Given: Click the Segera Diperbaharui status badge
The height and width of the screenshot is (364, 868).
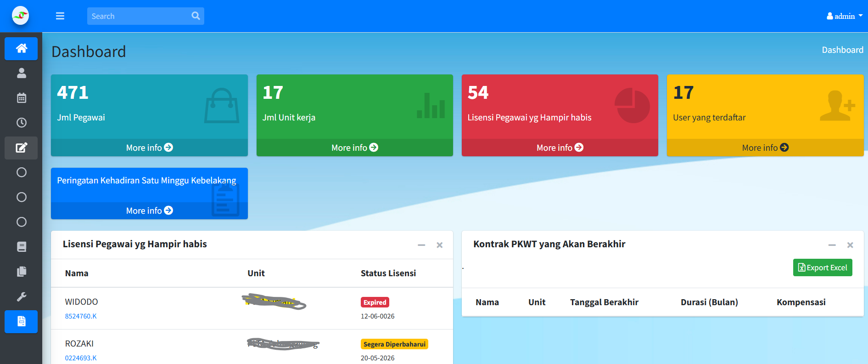Looking at the screenshot, I should (x=394, y=344).
